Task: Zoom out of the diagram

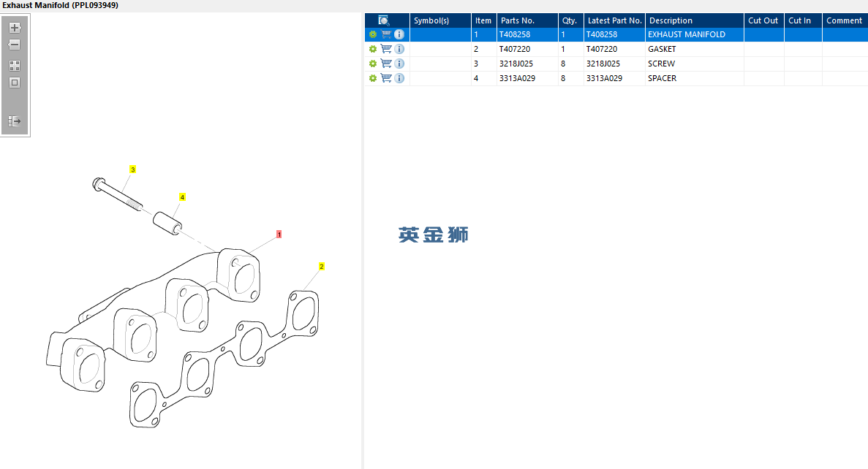Action: 15,45
